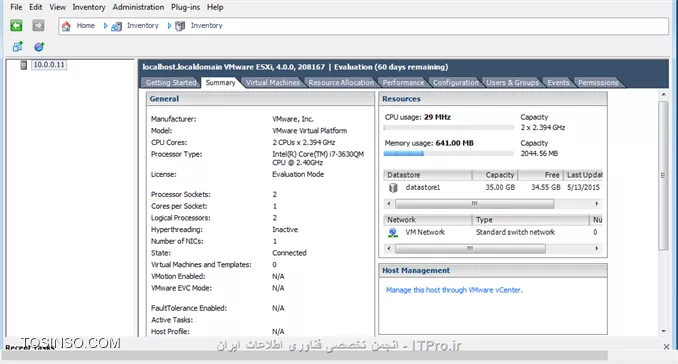The width and height of the screenshot is (678, 364).
Task: Open the Help menu
Action: [x=215, y=7]
